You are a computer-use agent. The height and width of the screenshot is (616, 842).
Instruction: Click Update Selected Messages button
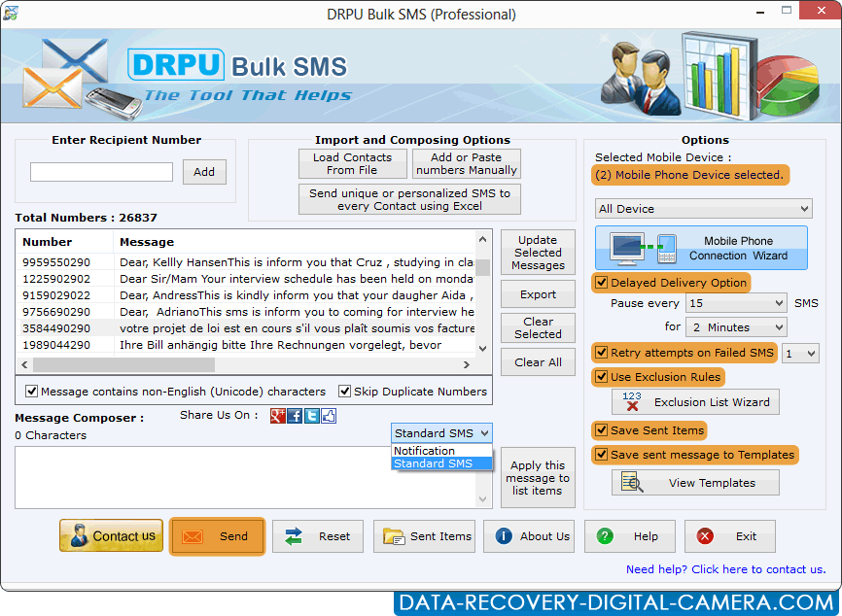click(538, 253)
